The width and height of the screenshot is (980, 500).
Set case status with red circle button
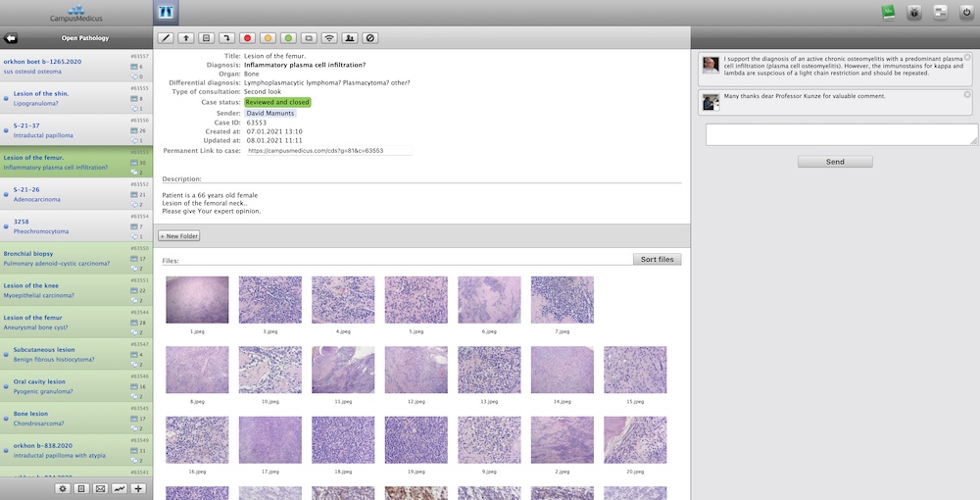[x=248, y=38]
